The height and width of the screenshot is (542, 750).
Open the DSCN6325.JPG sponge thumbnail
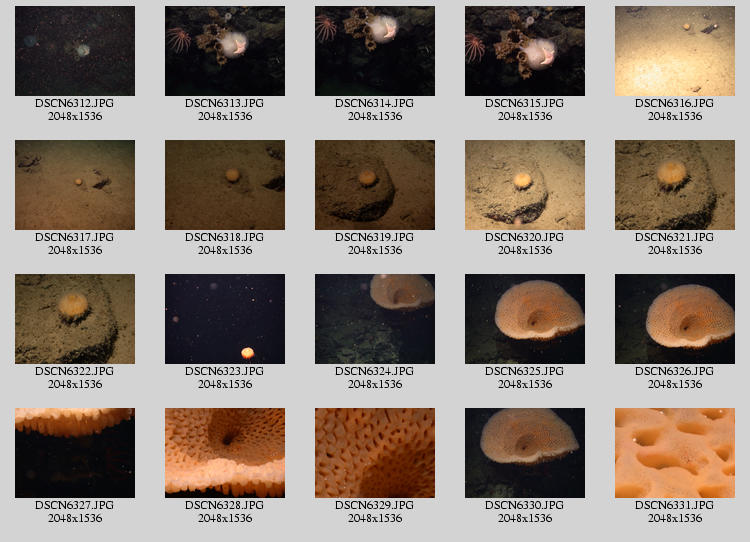pyautogui.click(x=525, y=319)
